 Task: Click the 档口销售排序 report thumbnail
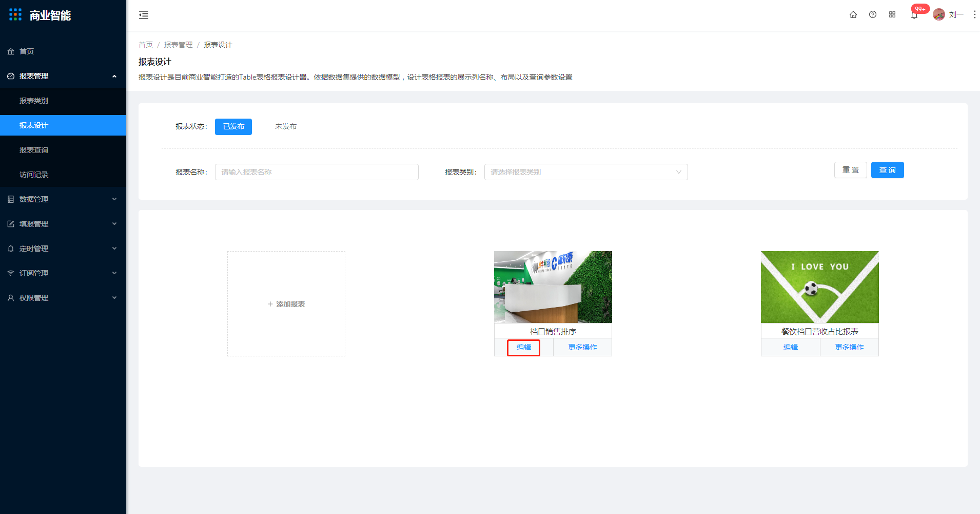(553, 287)
